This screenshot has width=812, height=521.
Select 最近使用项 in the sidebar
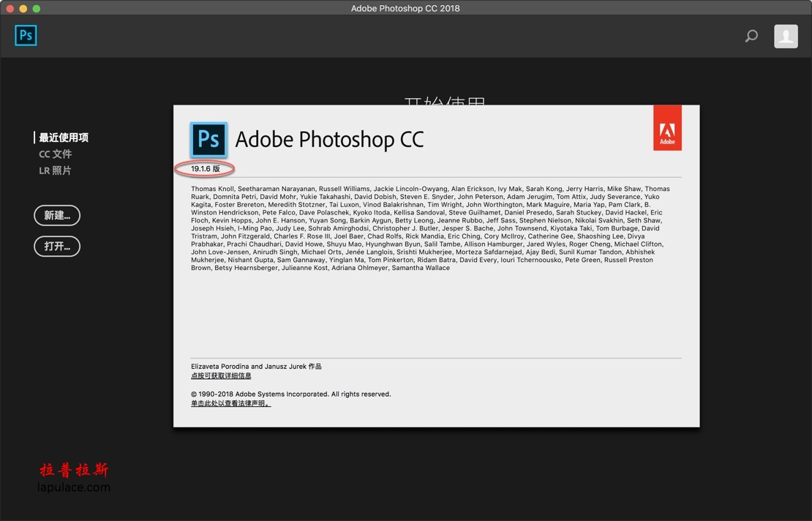click(x=63, y=138)
